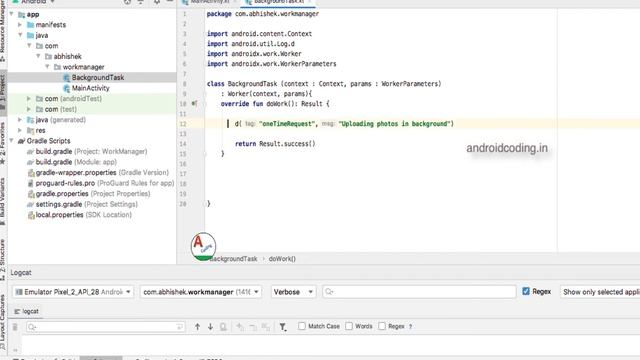The image size is (640, 360).
Task: Click the override gutter icon on line 10
Action: tap(194, 104)
